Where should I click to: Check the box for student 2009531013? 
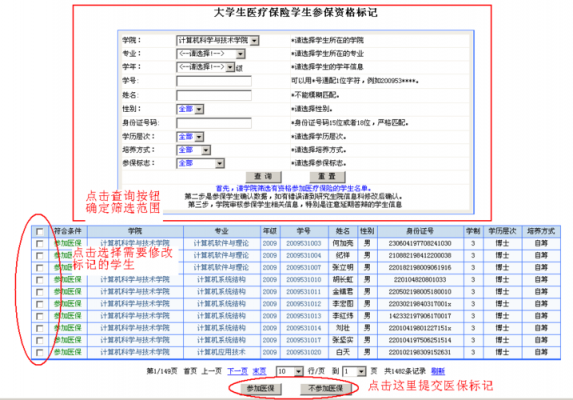(x=39, y=316)
